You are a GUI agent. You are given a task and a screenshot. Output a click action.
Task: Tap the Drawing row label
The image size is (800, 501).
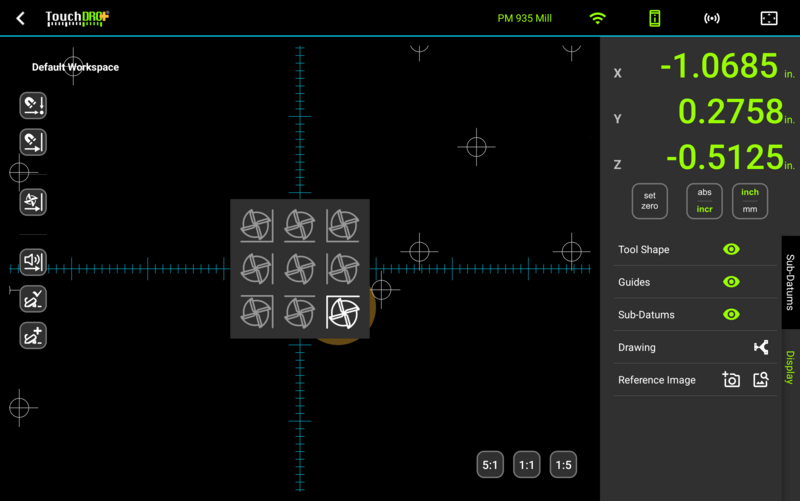[637, 347]
